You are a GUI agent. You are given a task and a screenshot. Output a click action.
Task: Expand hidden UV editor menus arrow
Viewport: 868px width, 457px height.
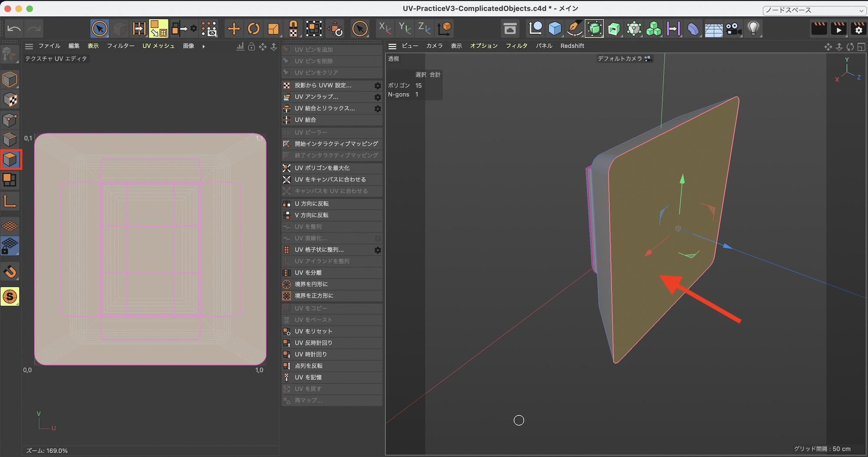204,46
